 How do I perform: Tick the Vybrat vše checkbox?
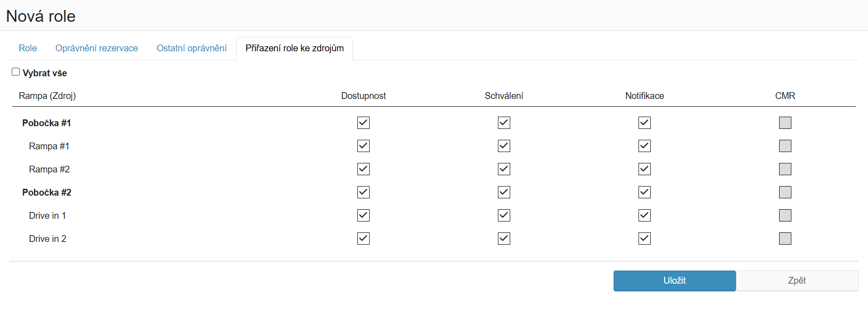[x=16, y=72]
